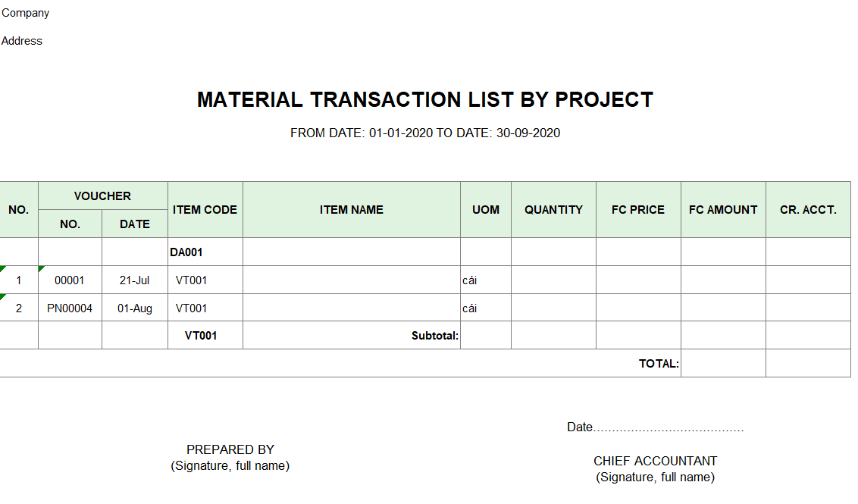Viewport: 858px width, 504px height.
Task: Click the DA001 project code cell
Action: (186, 252)
